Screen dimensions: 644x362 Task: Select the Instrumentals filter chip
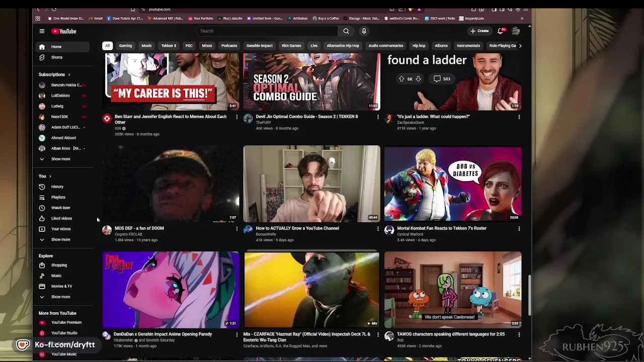468,46
